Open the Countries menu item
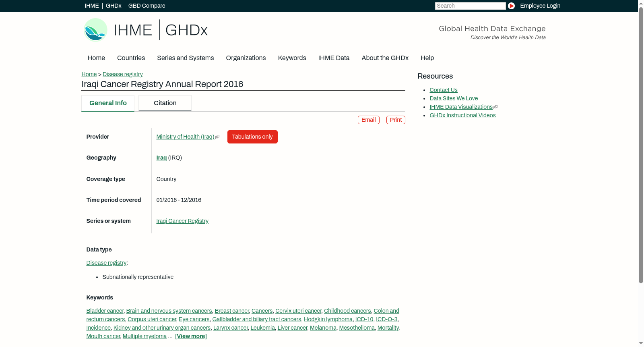The width and height of the screenshot is (644, 347). 131,58
